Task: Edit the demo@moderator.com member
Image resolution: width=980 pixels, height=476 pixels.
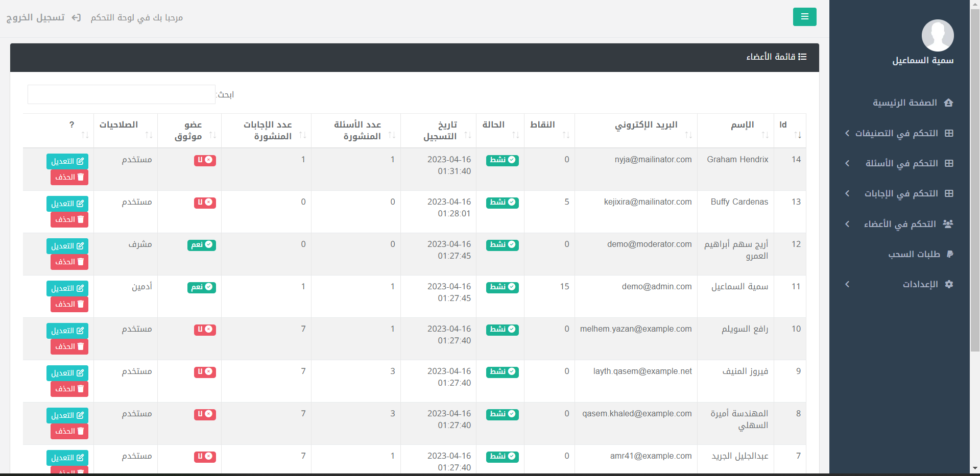Action: point(67,246)
